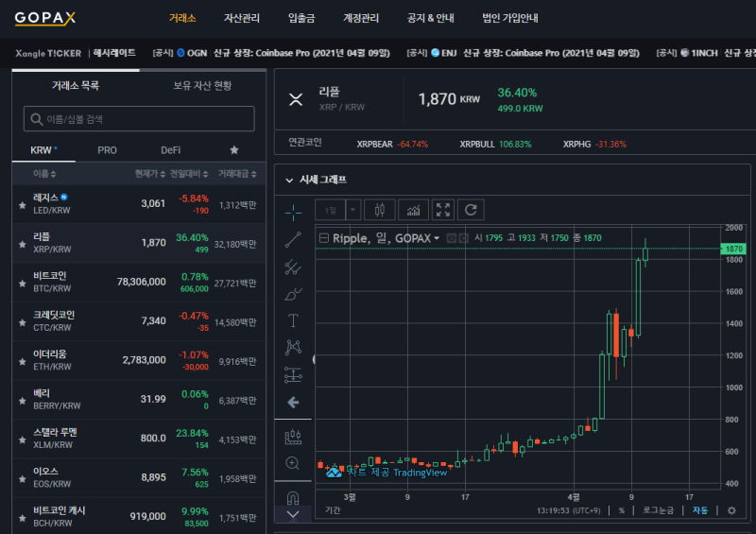756x534 pixels.
Task: Select the PRO market tab
Action: [107, 150]
